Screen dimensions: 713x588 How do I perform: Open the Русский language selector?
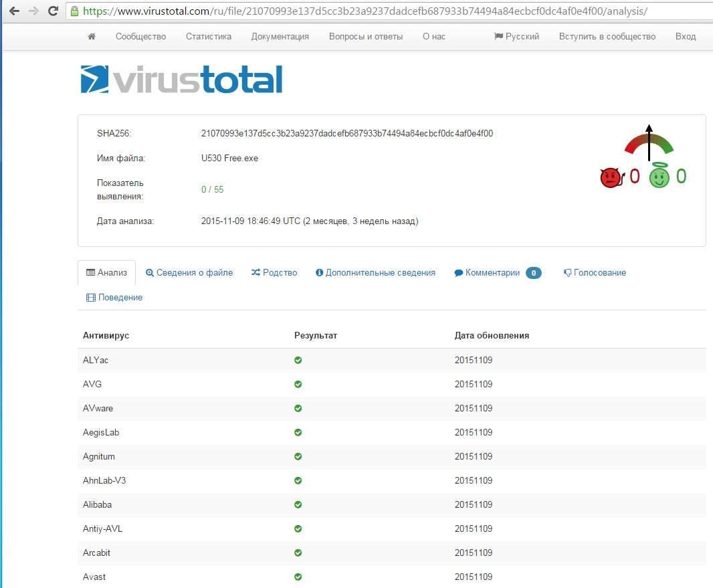pos(516,36)
